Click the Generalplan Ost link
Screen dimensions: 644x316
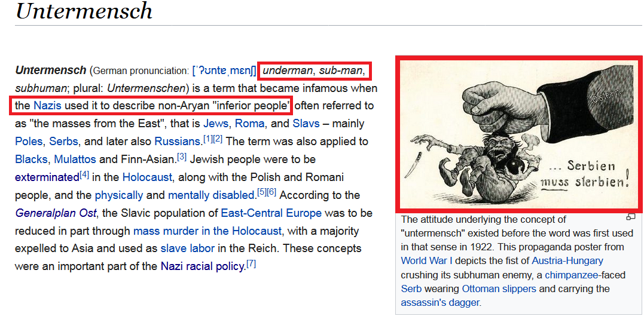[53, 213]
